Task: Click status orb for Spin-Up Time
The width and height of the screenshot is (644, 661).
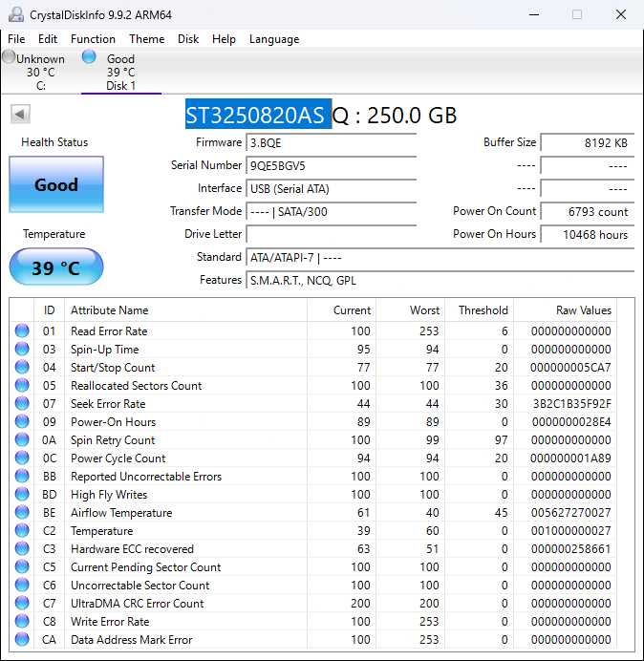Action: click(22, 349)
